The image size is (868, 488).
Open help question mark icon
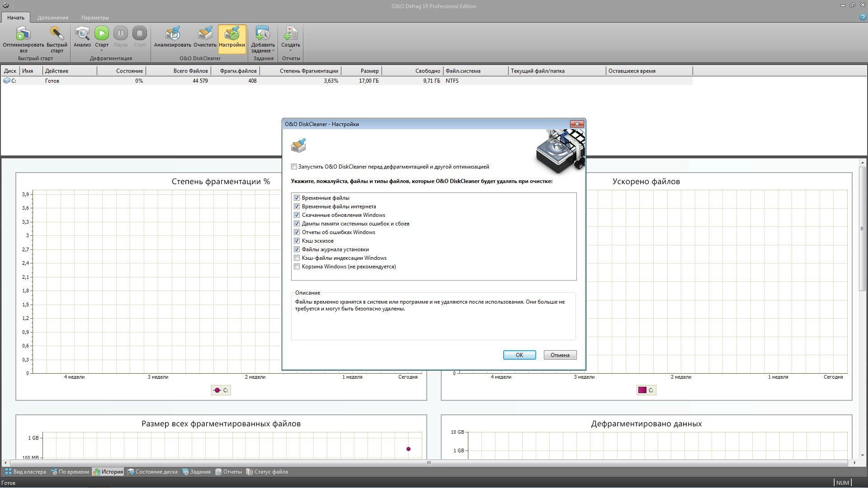[863, 17]
